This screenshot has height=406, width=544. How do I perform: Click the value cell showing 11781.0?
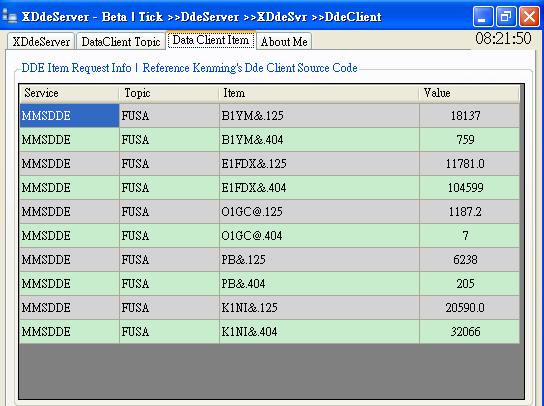click(x=469, y=163)
